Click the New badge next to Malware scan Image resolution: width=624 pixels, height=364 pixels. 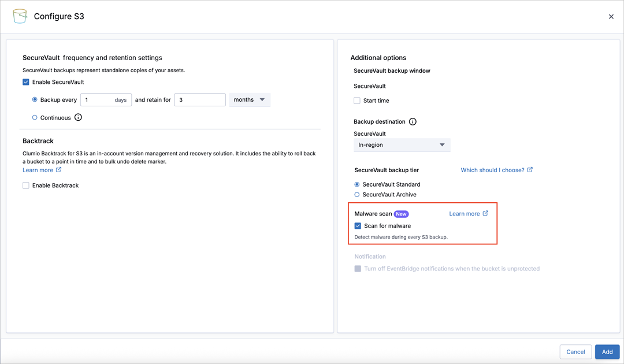click(401, 214)
